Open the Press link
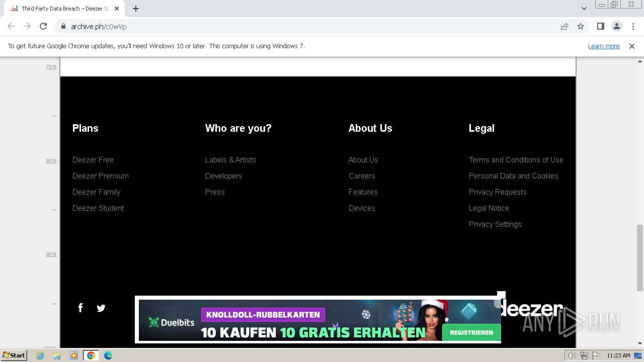Viewport: 644px width, 362px height. pos(215,192)
